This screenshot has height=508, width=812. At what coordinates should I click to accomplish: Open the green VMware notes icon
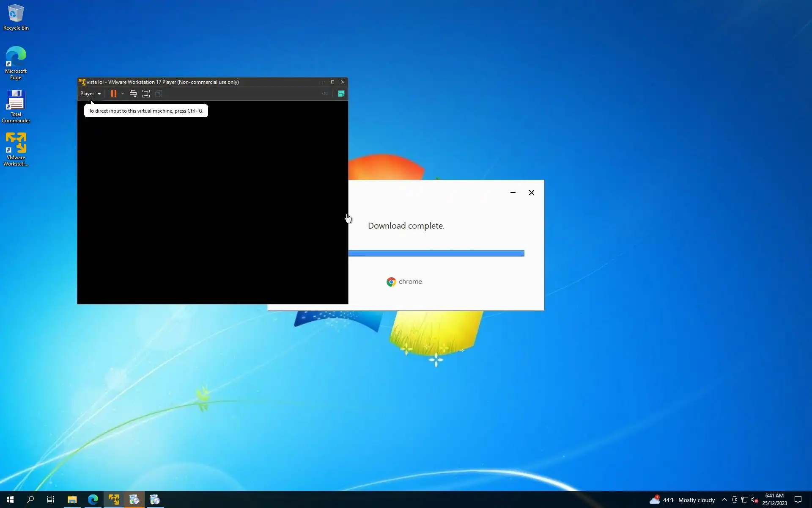click(x=341, y=94)
